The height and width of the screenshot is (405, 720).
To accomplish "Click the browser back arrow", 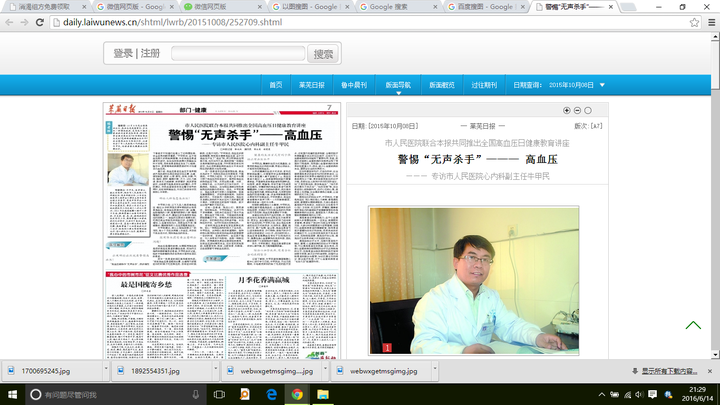I will click(9, 21).
